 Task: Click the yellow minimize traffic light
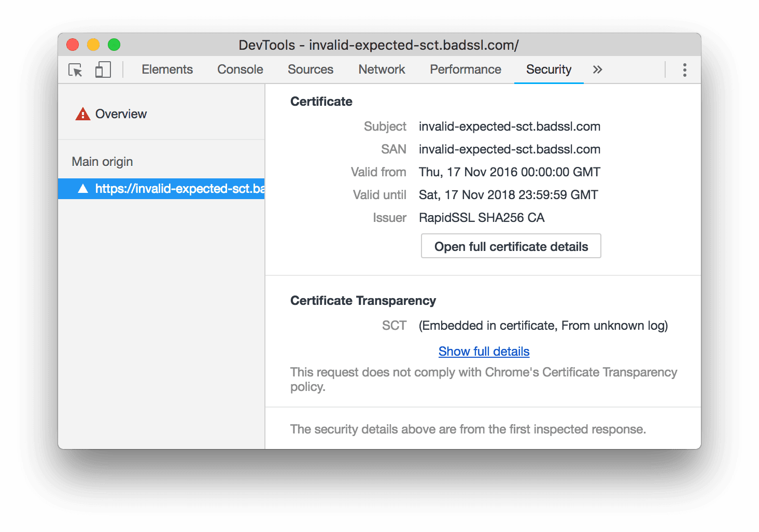[93, 45]
